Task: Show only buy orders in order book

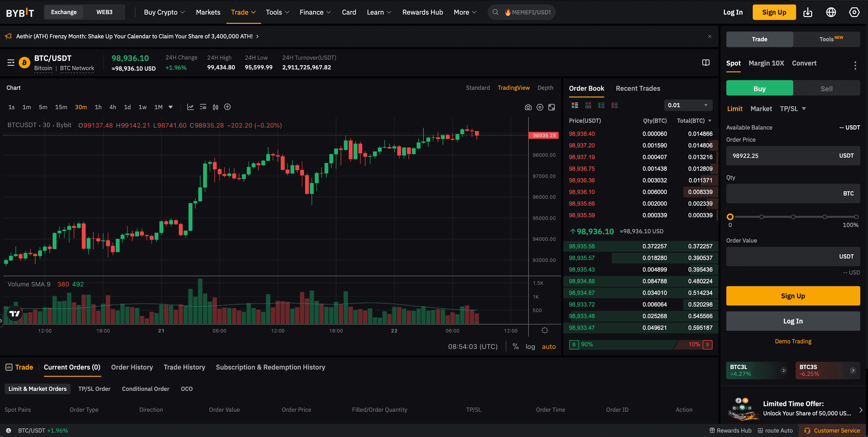Action: click(x=601, y=105)
